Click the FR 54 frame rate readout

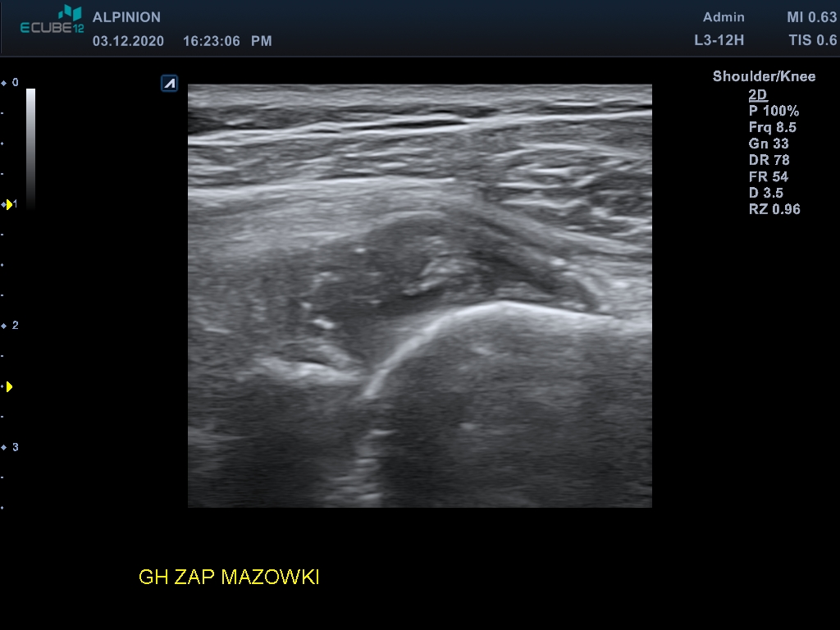point(768,177)
